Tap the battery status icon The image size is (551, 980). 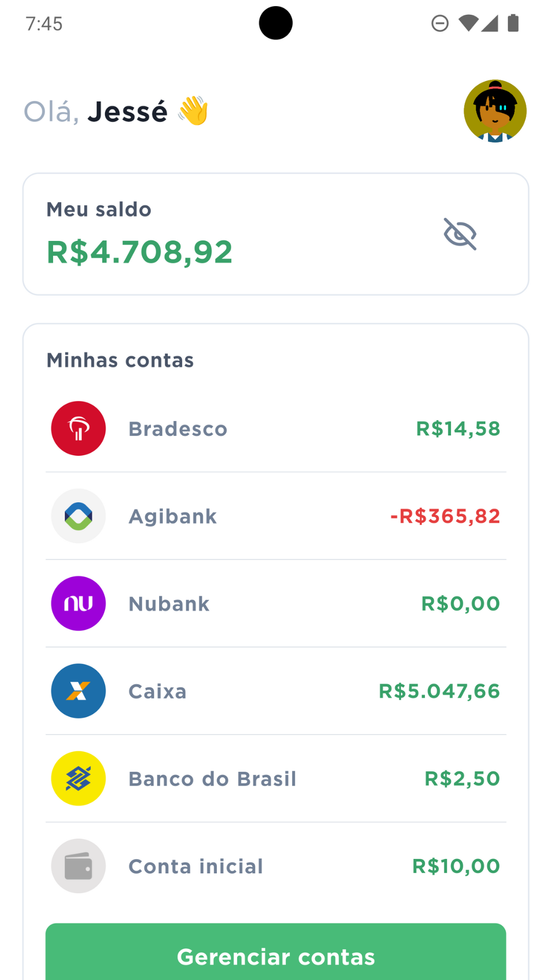tap(513, 23)
